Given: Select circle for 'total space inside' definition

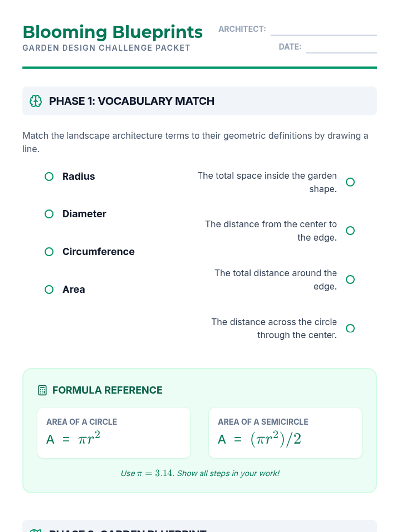Looking at the screenshot, I should [350, 182].
